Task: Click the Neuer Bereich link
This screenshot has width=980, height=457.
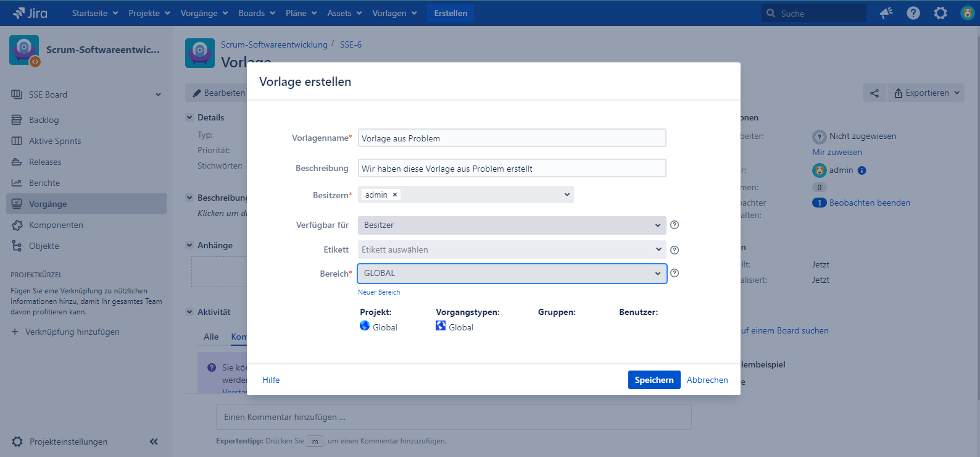Action: click(379, 292)
